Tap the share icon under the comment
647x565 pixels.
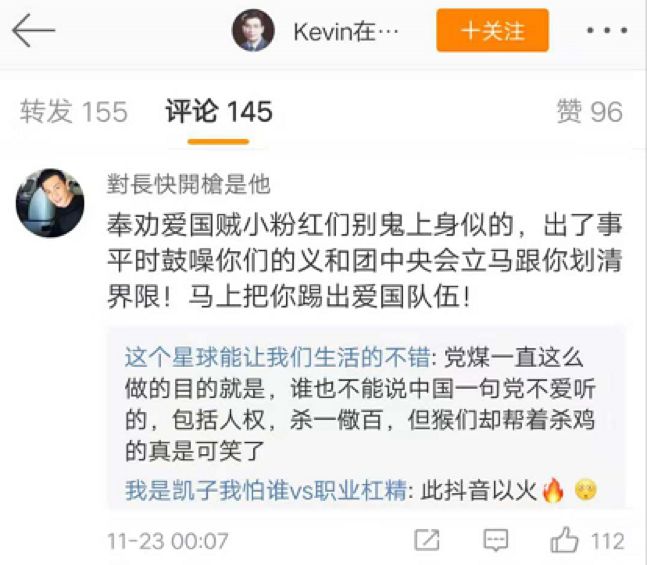(x=427, y=540)
